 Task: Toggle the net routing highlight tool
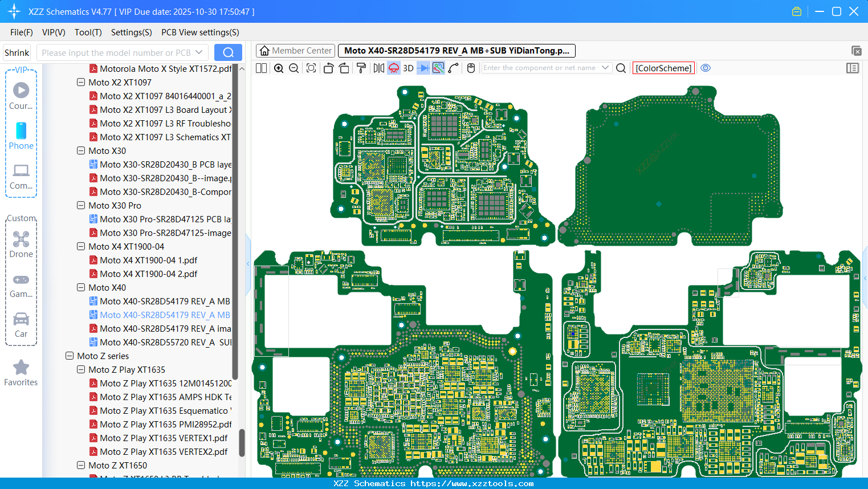tap(438, 68)
